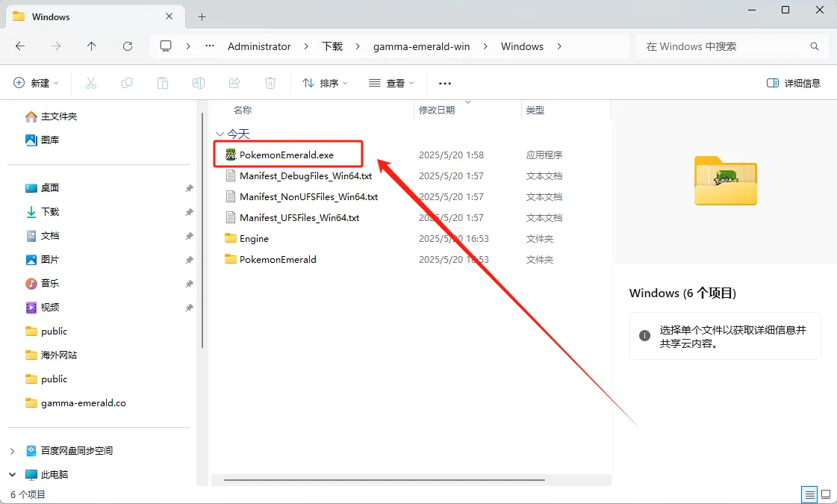Go up one folder level
Image resolution: width=837 pixels, height=504 pixels.
[92, 46]
